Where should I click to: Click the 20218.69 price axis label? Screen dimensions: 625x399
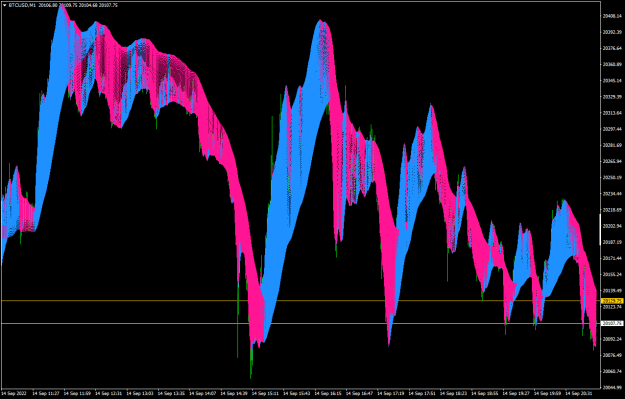pos(612,210)
